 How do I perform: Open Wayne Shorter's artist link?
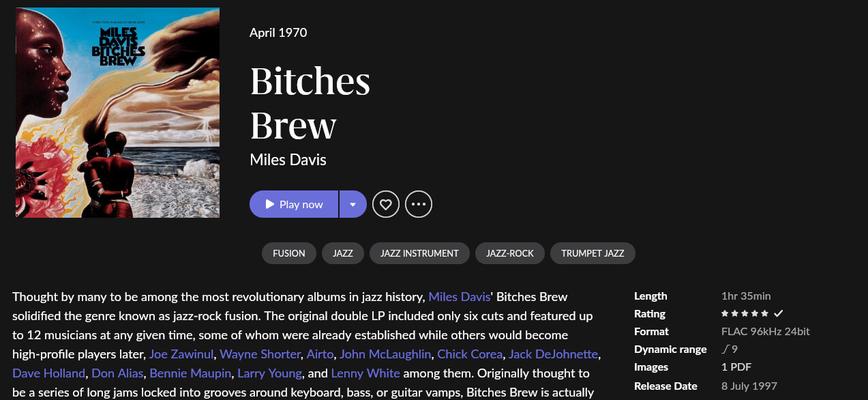(259, 354)
